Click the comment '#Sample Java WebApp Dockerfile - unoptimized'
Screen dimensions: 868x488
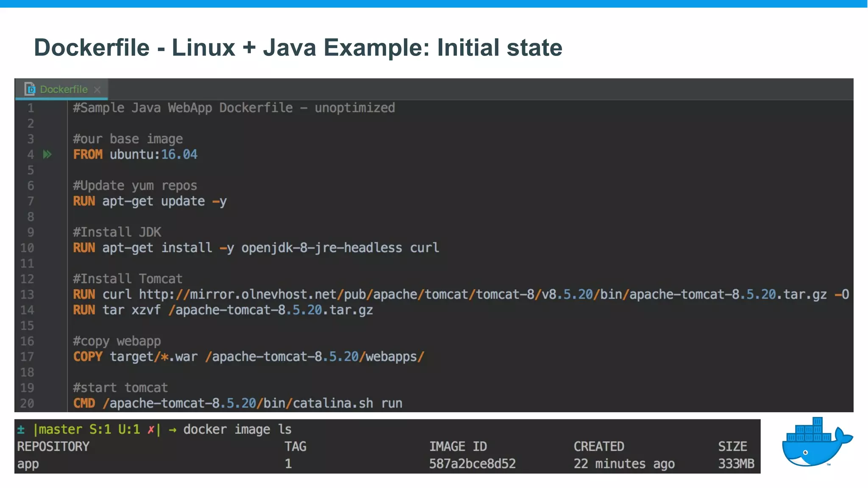click(x=234, y=108)
